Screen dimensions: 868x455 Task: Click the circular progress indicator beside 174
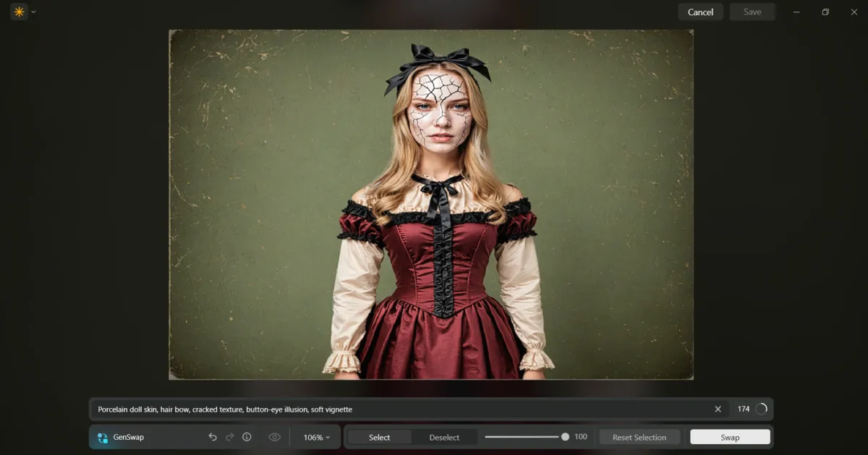[762, 409]
